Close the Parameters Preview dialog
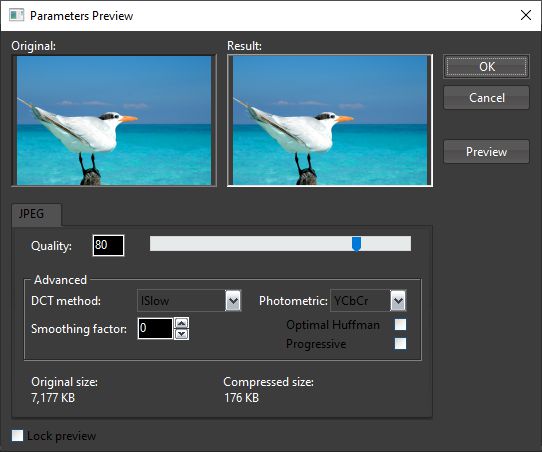Screen dimensions: 542x452 point(526,15)
